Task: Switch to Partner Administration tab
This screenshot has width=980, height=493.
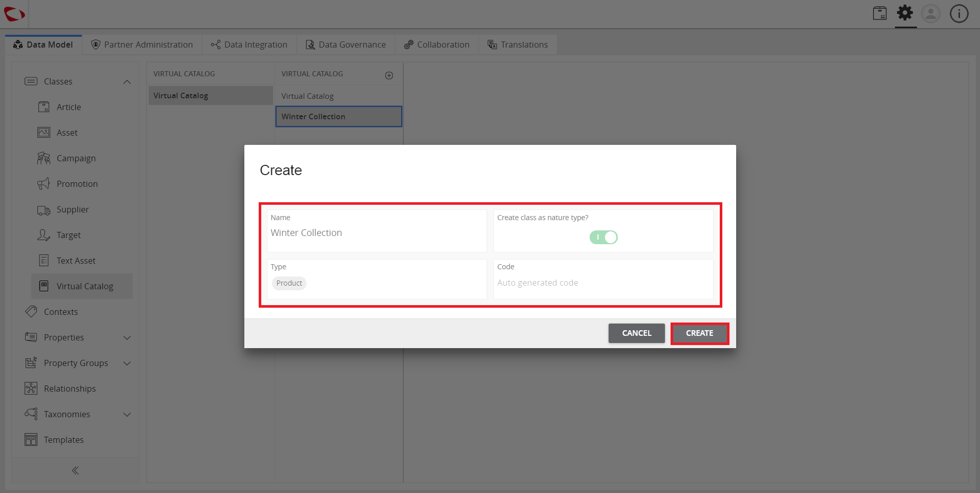Action: point(142,45)
